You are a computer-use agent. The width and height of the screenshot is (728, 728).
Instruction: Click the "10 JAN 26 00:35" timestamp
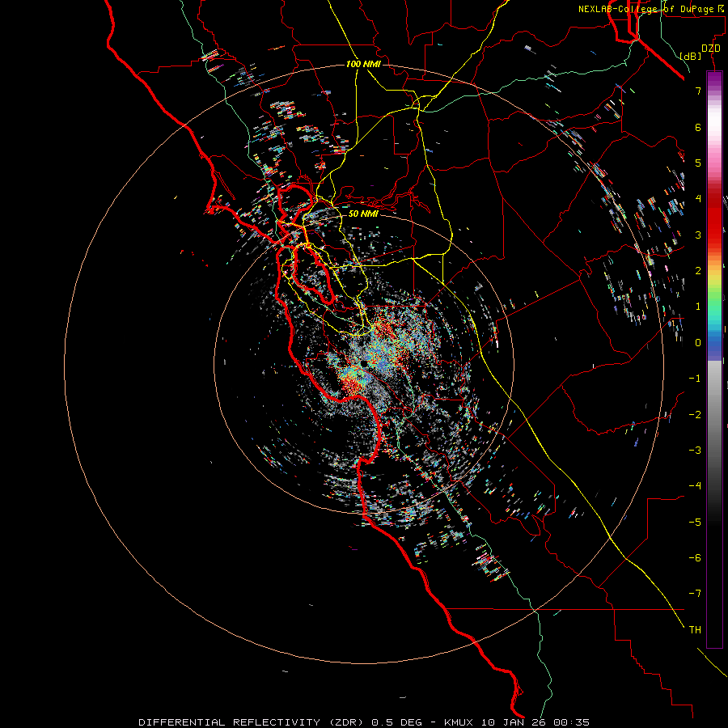coord(535,722)
